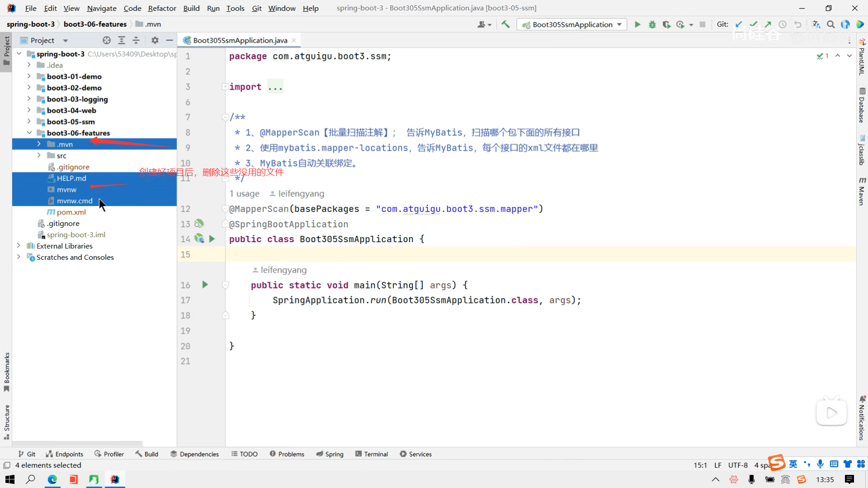
Task: Click Microsoft Edge icon on taskbar
Action: click(x=52, y=479)
